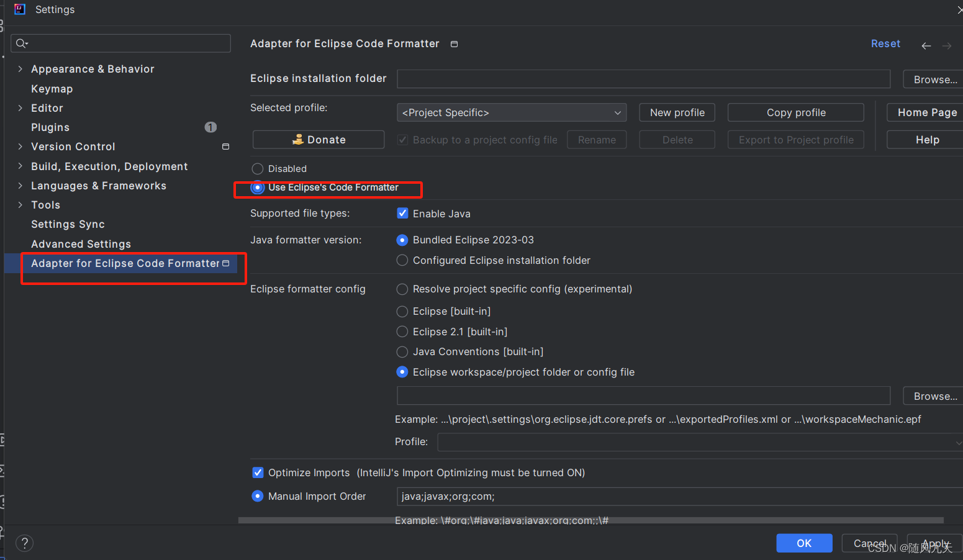The height and width of the screenshot is (560, 963).
Task: Choose Configured Eclipse installation folder option
Action: coord(402,260)
